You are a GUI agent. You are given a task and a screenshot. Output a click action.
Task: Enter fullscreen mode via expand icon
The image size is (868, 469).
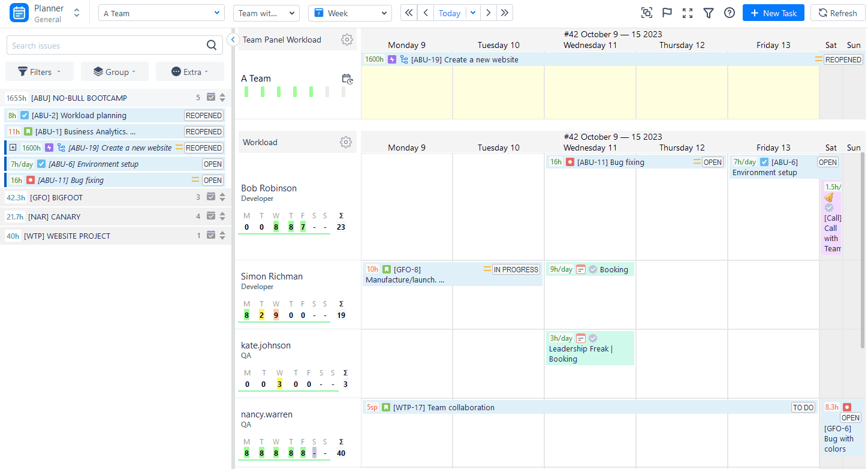point(687,13)
